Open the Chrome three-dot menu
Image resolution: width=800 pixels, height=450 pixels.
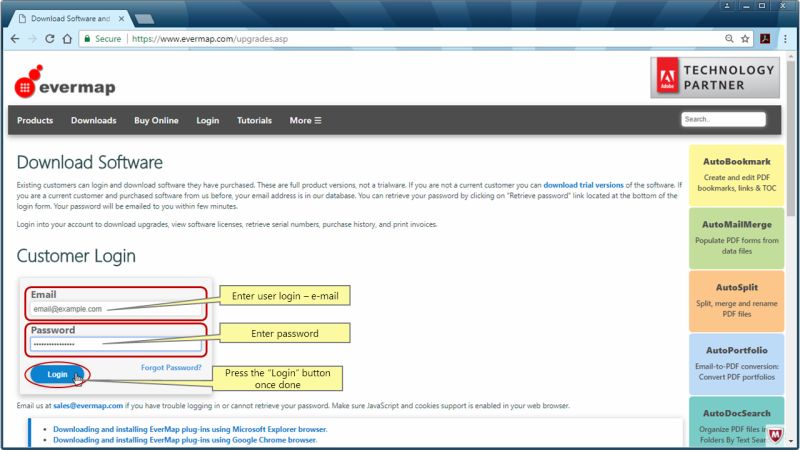click(x=785, y=39)
